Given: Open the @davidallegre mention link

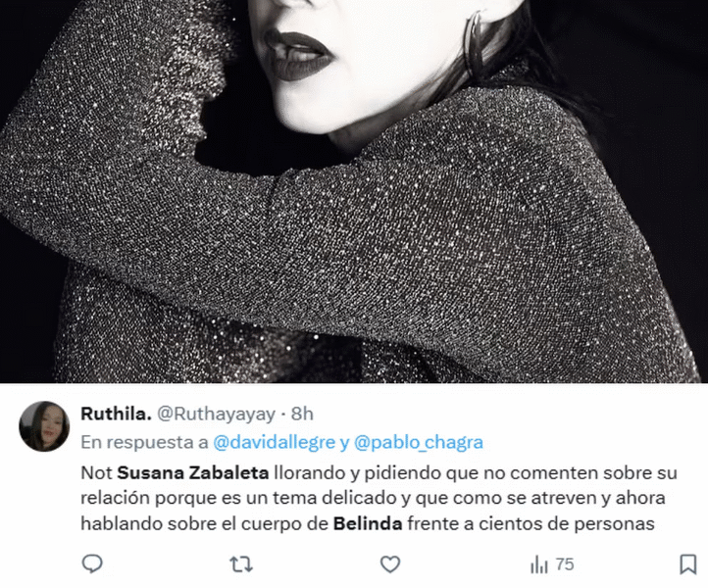Looking at the screenshot, I should 274,442.
